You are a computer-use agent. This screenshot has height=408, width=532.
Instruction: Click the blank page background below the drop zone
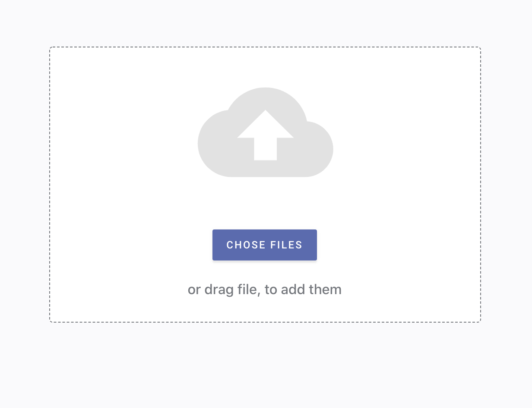point(265,364)
